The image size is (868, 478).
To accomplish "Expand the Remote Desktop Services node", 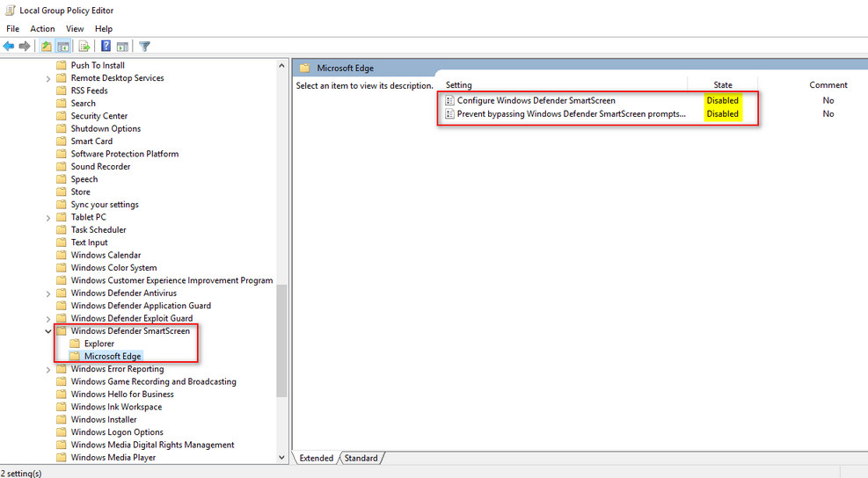I will coord(48,78).
